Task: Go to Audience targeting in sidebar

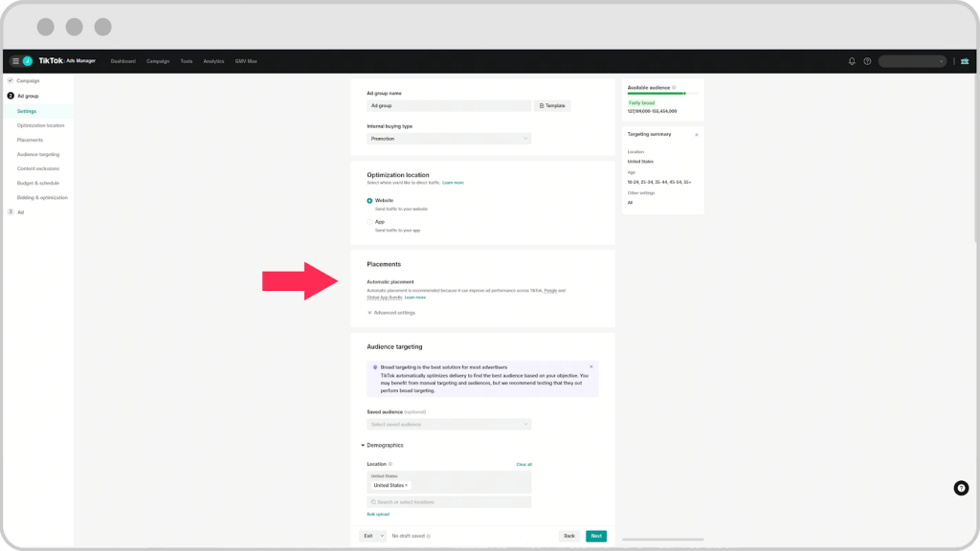Action: (x=38, y=154)
